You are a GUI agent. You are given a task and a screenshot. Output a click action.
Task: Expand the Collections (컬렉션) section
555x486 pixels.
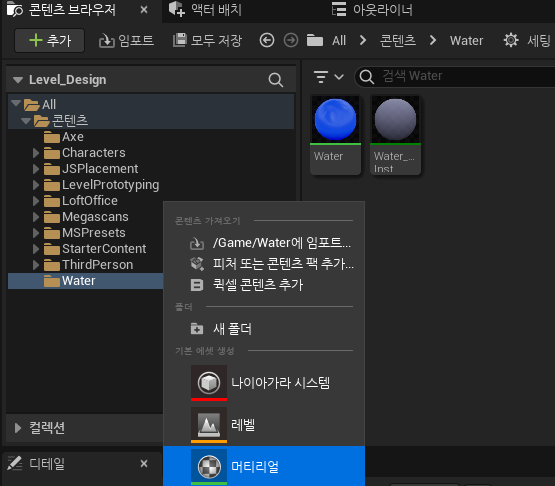(17, 428)
